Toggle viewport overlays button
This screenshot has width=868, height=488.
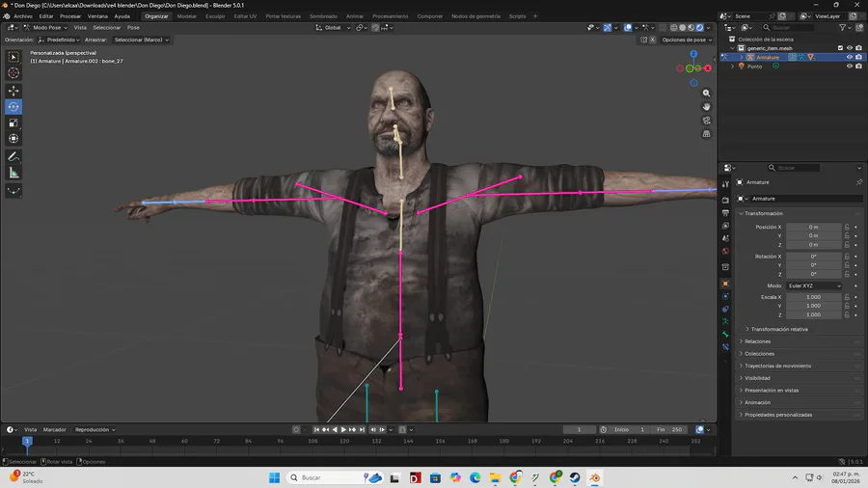[628, 27]
